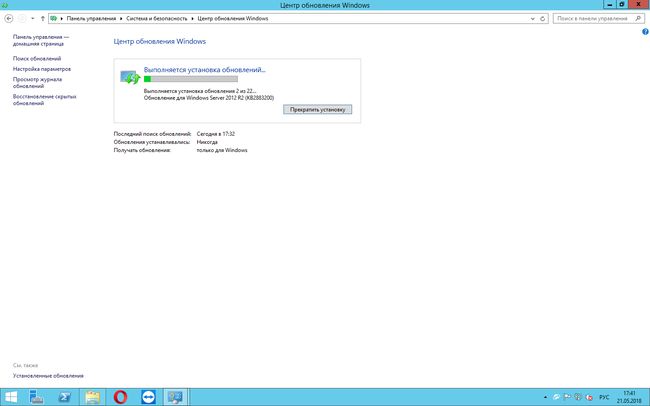Open the 'Настройка параметров' link

click(x=42, y=69)
